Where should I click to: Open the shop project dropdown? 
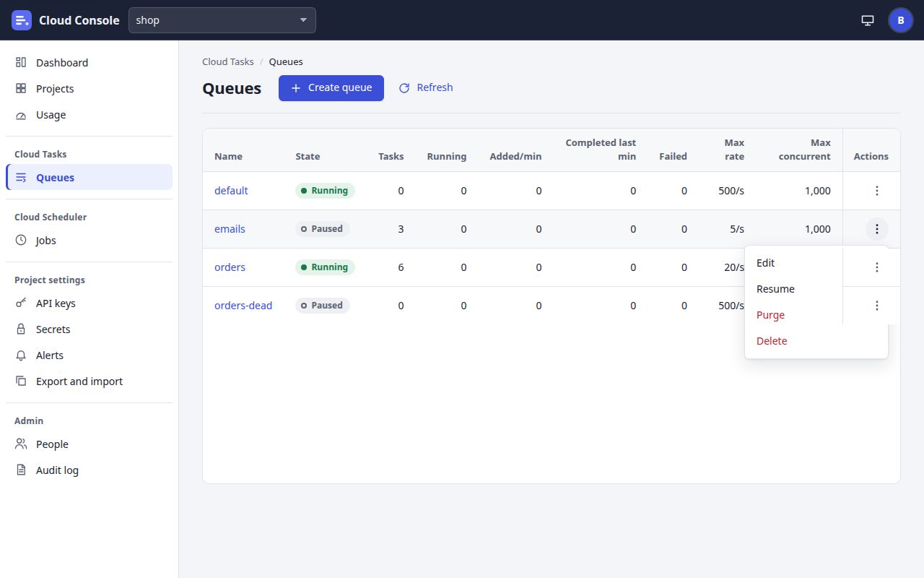(222, 20)
